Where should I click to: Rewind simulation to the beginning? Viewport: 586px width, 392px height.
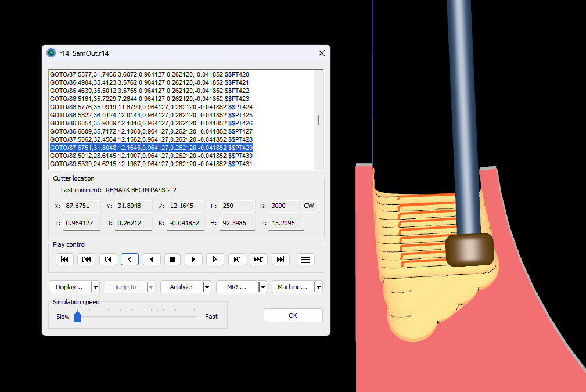[64, 259]
